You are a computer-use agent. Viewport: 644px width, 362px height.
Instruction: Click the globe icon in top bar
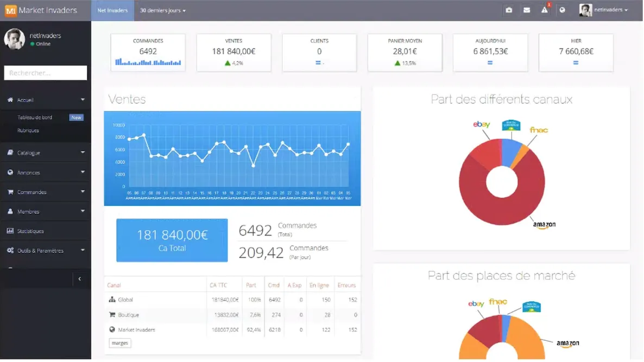tap(562, 10)
